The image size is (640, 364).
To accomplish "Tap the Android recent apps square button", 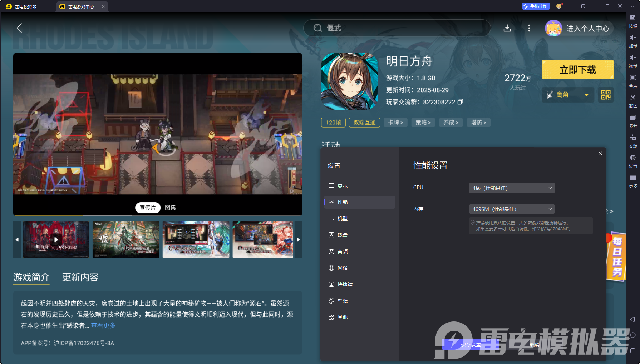I will 632,351.
